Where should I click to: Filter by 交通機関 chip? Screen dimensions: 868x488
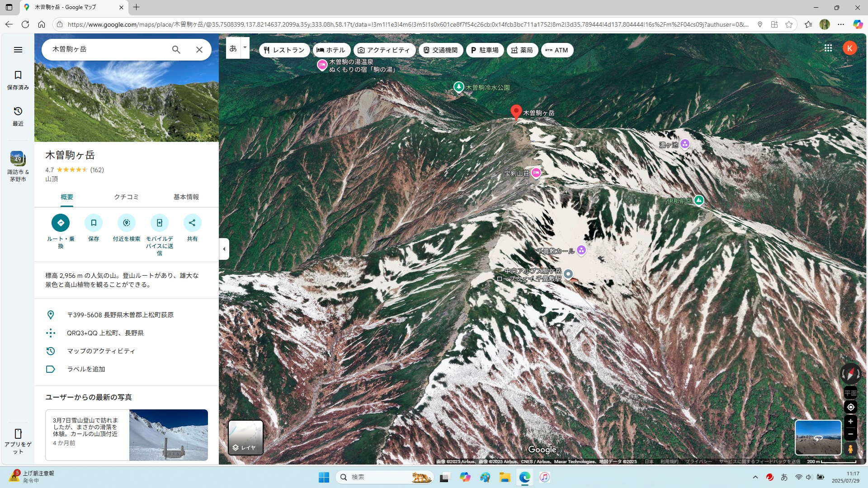[x=440, y=50]
